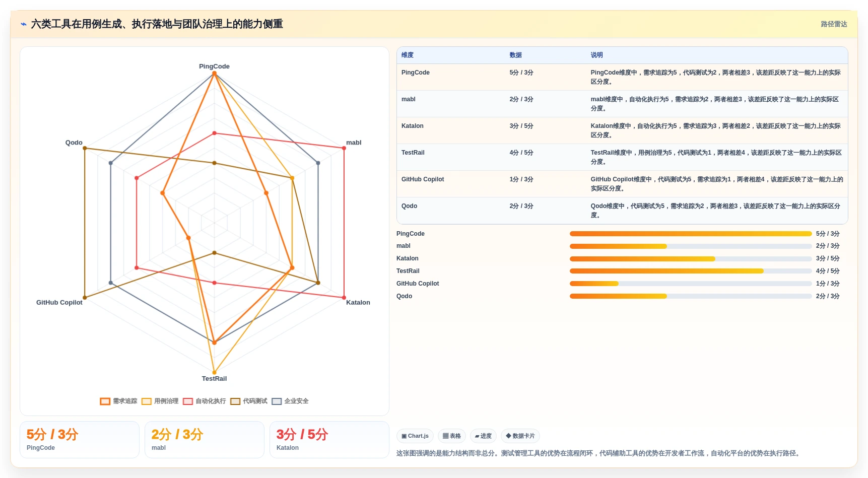The width and height of the screenshot is (868, 478).
Task: Click the orange data point at PingCode vertex
Action: tap(214, 74)
